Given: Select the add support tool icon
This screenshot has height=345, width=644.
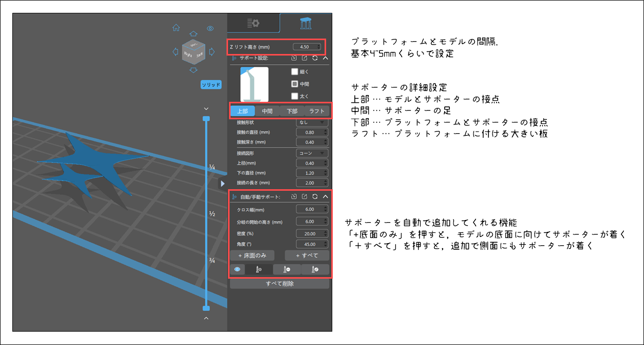Looking at the screenshot, I should (259, 269).
